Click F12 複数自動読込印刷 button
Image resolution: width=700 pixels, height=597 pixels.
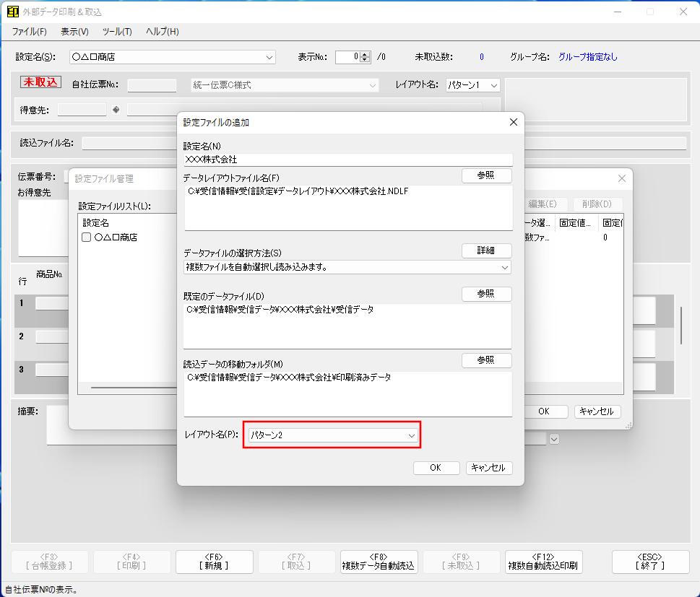(x=543, y=562)
